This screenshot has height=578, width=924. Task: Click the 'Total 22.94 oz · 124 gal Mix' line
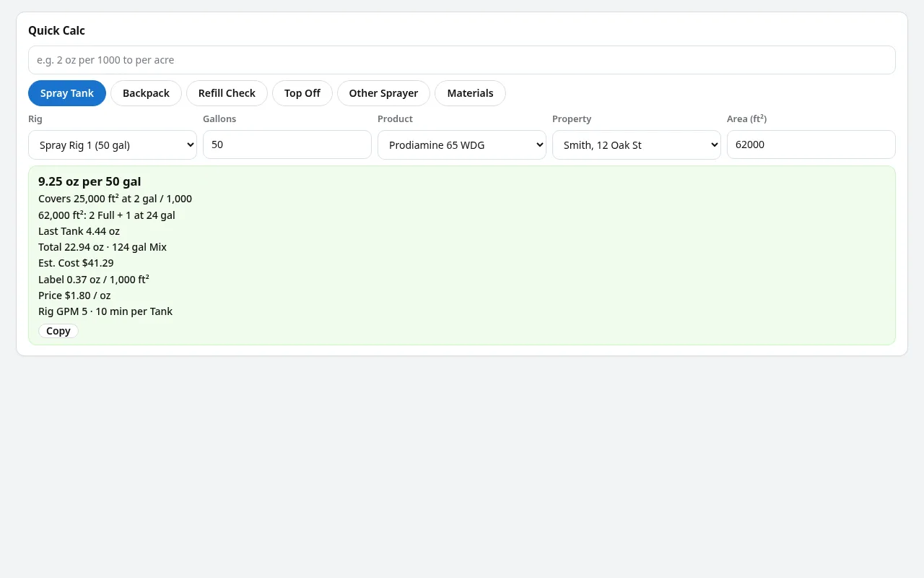pos(103,247)
